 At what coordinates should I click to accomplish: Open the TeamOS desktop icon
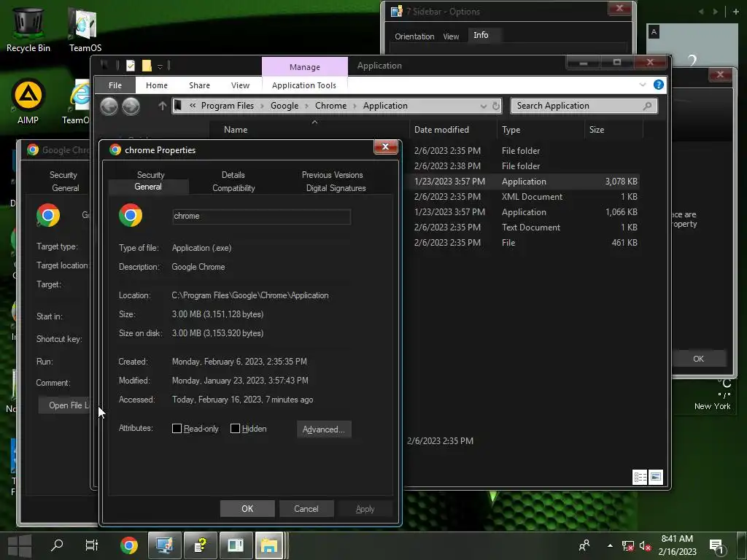(85, 28)
